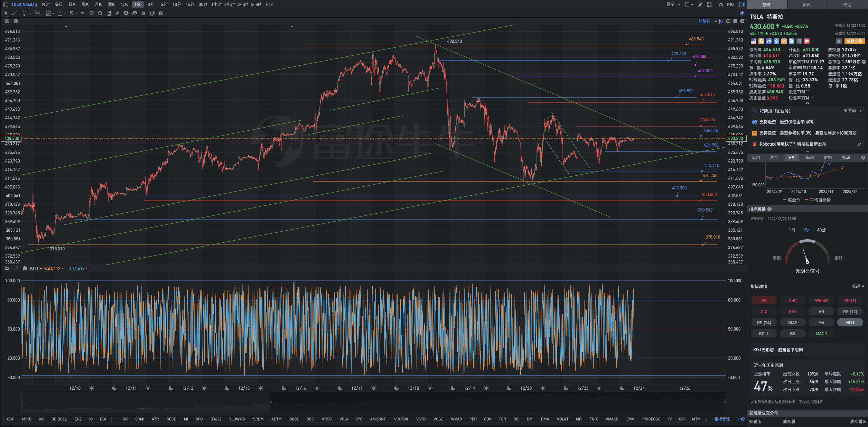Image resolution: width=868 pixels, height=427 pixels.
Task: Switch to the 日K timeframe
Action: point(72,4)
